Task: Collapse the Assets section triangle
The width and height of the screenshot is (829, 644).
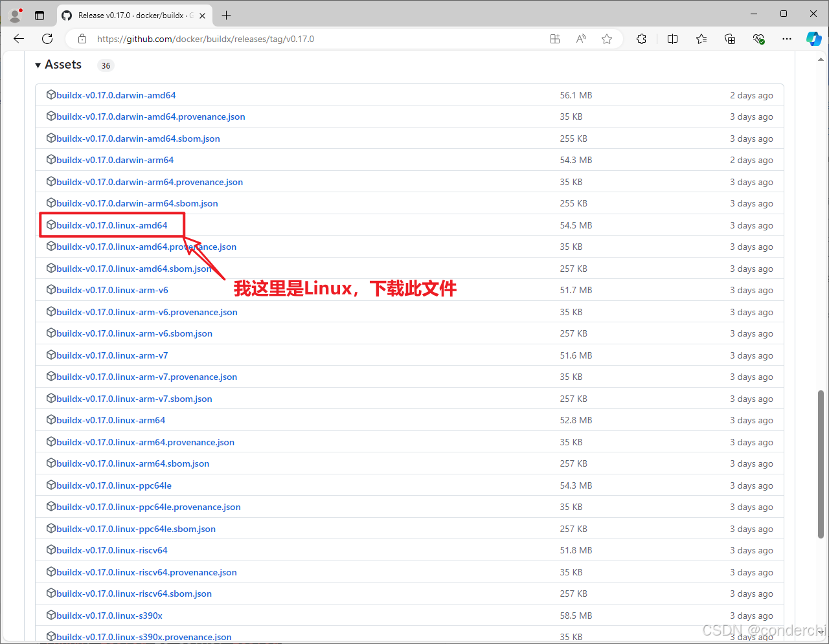Action: pyautogui.click(x=38, y=65)
